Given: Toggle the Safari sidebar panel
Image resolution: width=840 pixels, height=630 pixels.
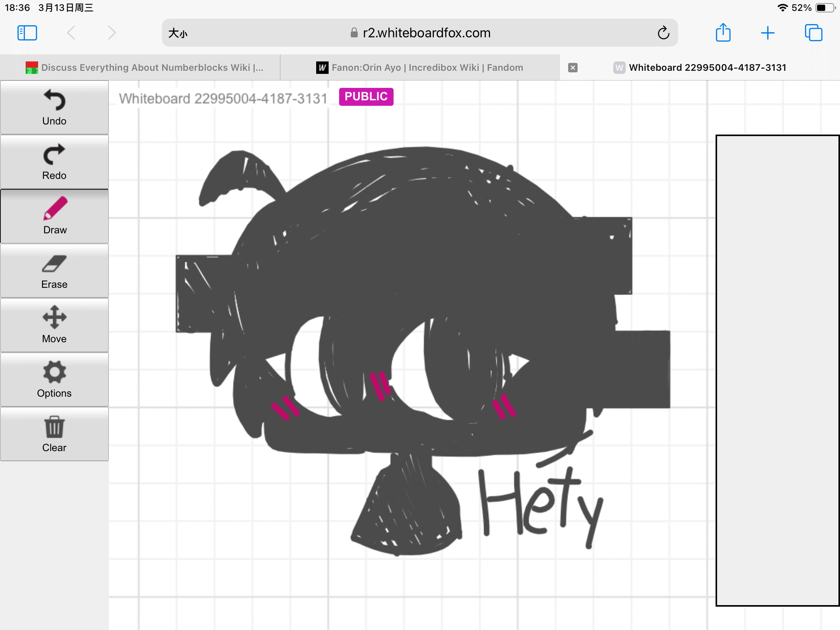Looking at the screenshot, I should pos(27,33).
